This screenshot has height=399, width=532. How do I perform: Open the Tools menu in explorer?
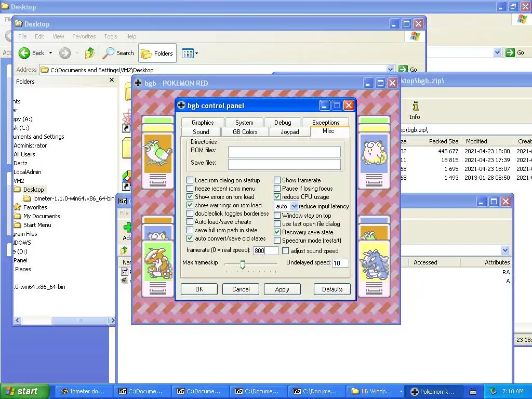click(110, 36)
